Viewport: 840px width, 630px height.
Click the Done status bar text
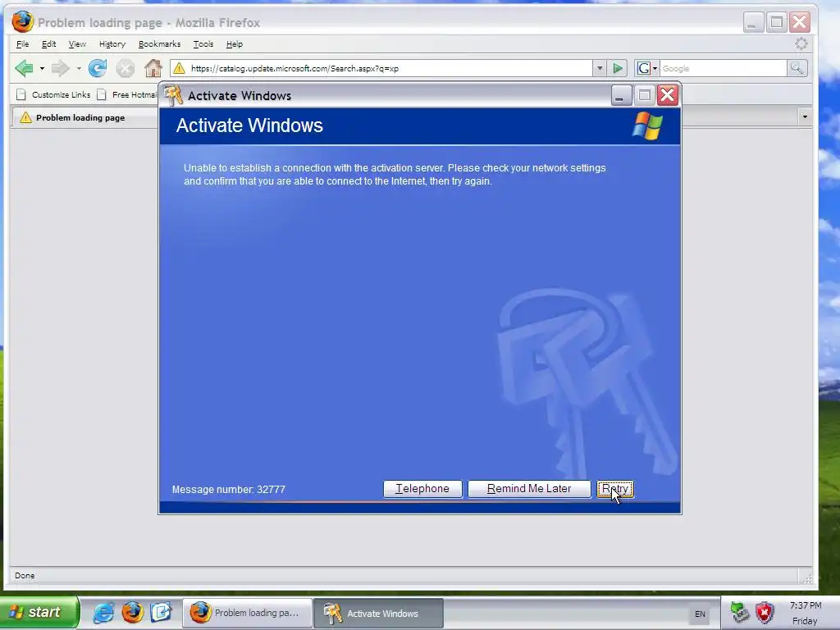pos(25,575)
